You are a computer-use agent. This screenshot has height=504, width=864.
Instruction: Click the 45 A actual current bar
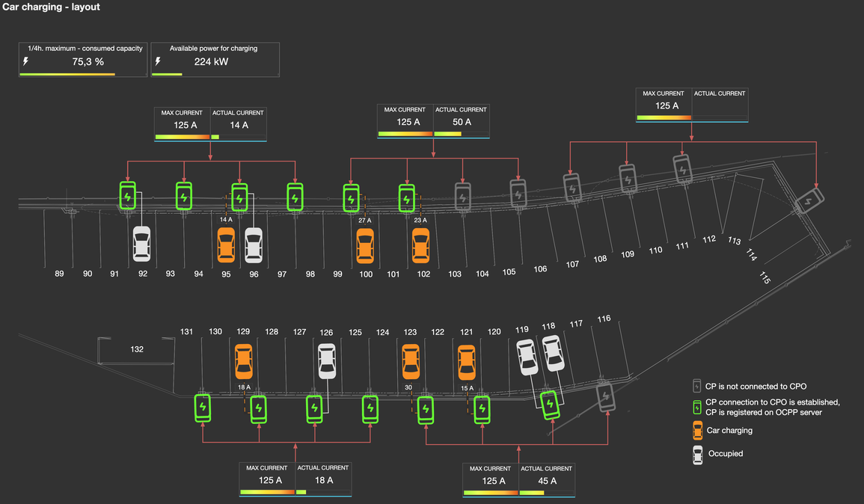532,493
